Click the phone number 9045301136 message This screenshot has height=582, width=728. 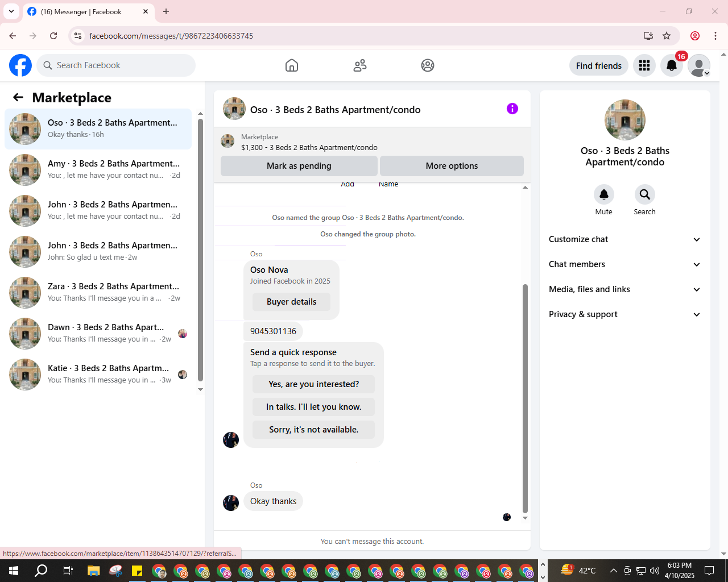273,331
